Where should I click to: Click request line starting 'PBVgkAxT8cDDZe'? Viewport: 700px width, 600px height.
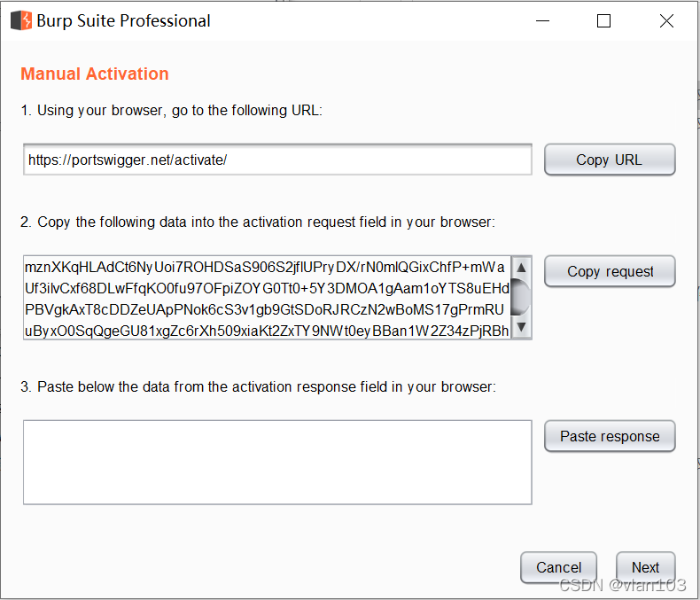[264, 309]
